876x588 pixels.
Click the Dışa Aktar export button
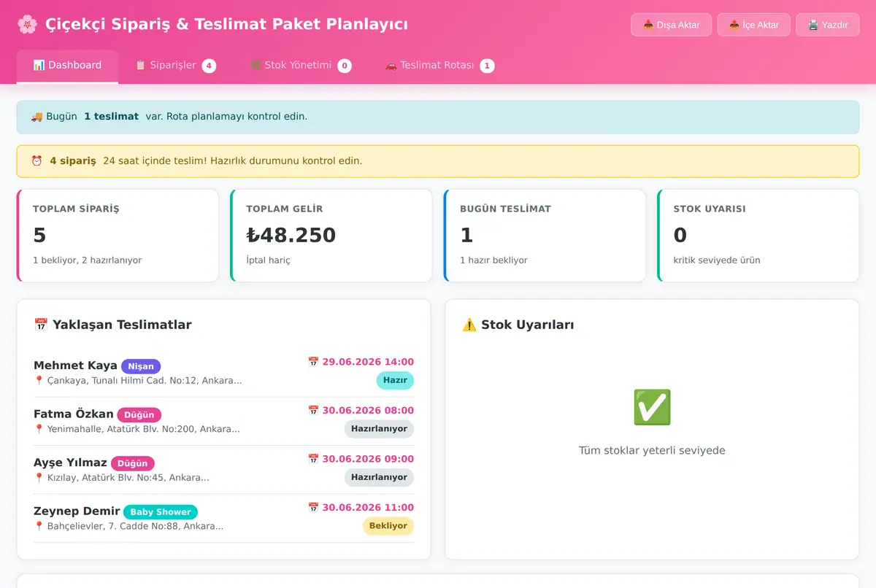pos(671,25)
